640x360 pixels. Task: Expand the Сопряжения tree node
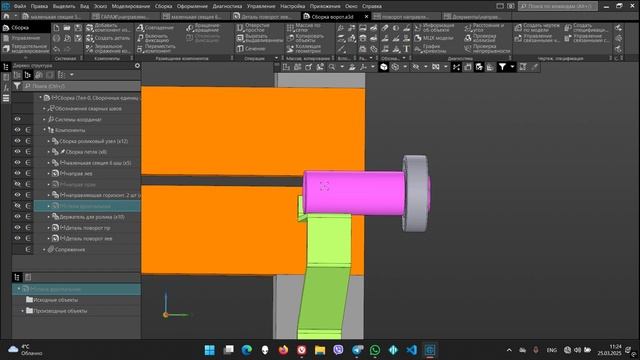pyautogui.click(x=44, y=249)
